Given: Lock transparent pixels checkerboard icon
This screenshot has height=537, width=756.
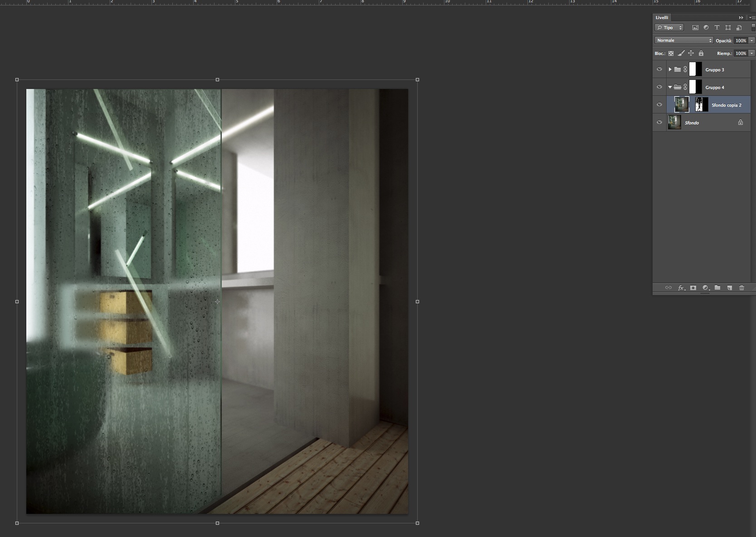Looking at the screenshot, I should coord(671,53).
